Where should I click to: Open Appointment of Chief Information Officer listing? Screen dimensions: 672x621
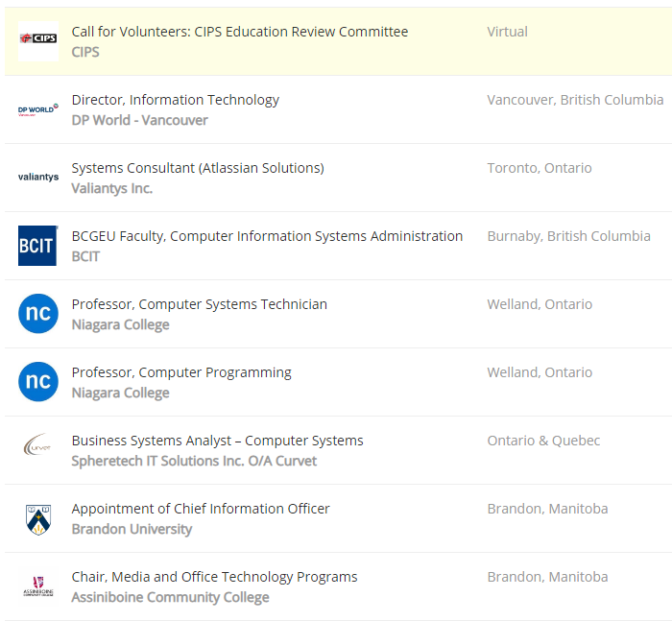point(201,509)
